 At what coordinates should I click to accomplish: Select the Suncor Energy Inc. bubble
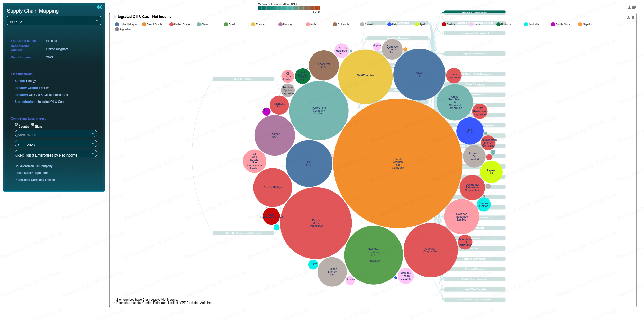[332, 272]
